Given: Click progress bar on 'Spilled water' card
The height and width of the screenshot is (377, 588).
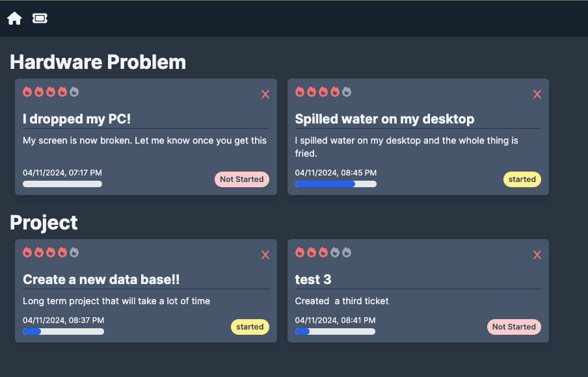Looking at the screenshot, I should pyautogui.click(x=336, y=184).
